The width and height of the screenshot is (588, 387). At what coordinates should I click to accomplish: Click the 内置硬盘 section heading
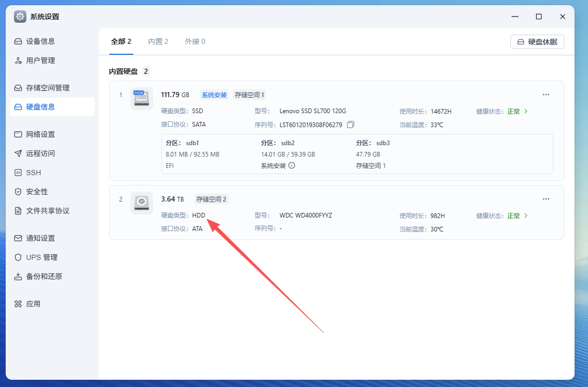pyautogui.click(x=124, y=71)
